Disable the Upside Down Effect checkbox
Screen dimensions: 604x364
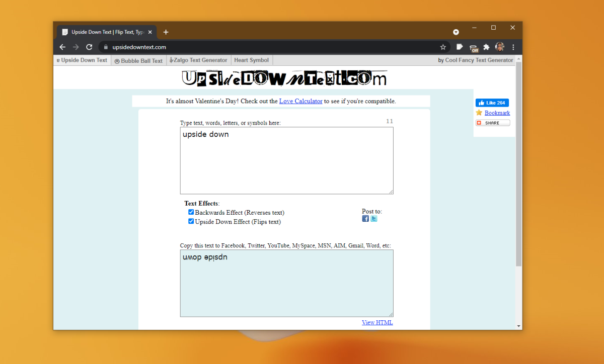tap(191, 221)
